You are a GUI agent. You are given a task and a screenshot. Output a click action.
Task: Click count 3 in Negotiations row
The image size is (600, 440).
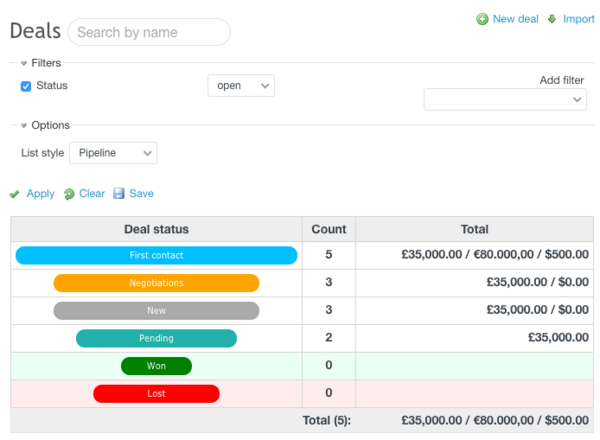coord(329,282)
